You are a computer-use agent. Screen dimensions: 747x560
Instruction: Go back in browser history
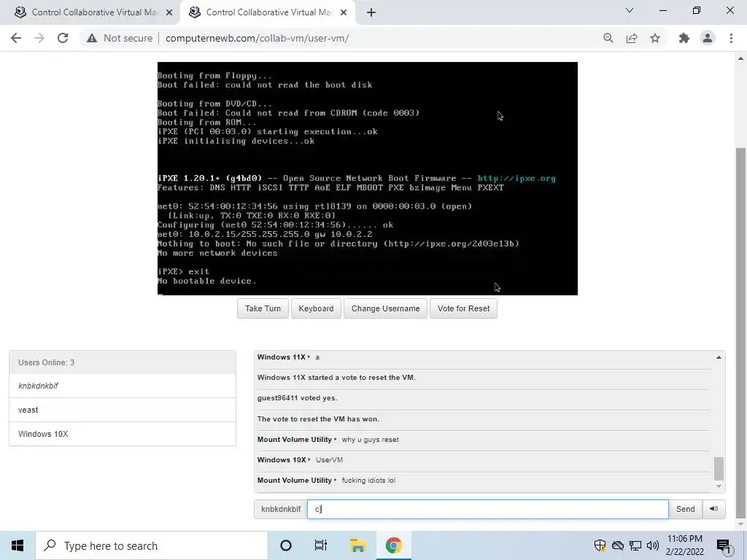point(16,38)
